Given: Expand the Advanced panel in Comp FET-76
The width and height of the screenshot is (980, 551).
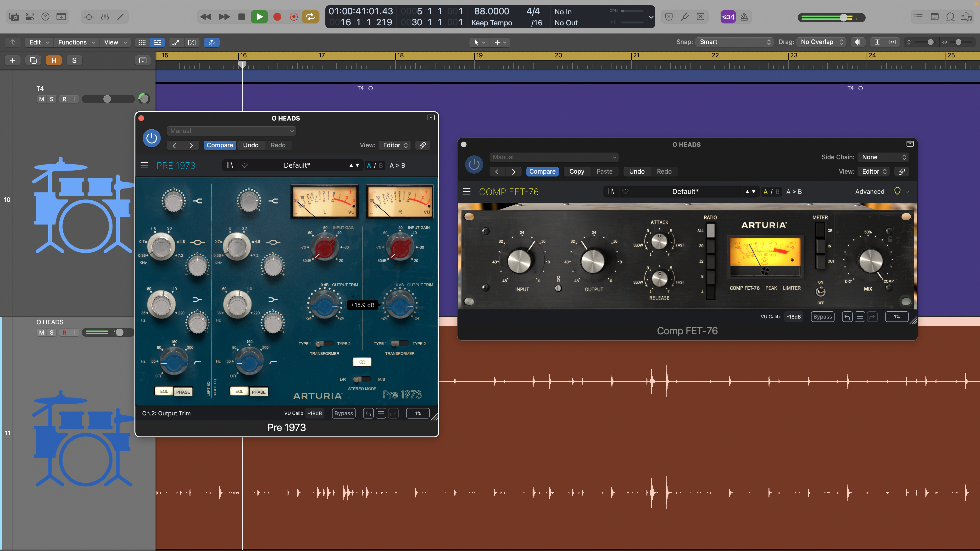Looking at the screenshot, I should tap(870, 191).
